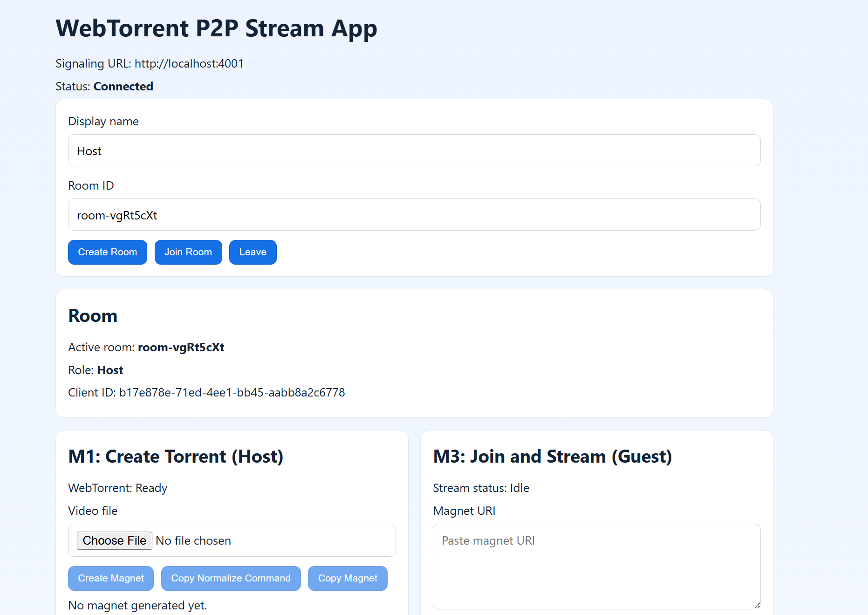The height and width of the screenshot is (615, 868).
Task: Click the 'M1: Create Torrent (Host)' heading
Action: (176, 456)
